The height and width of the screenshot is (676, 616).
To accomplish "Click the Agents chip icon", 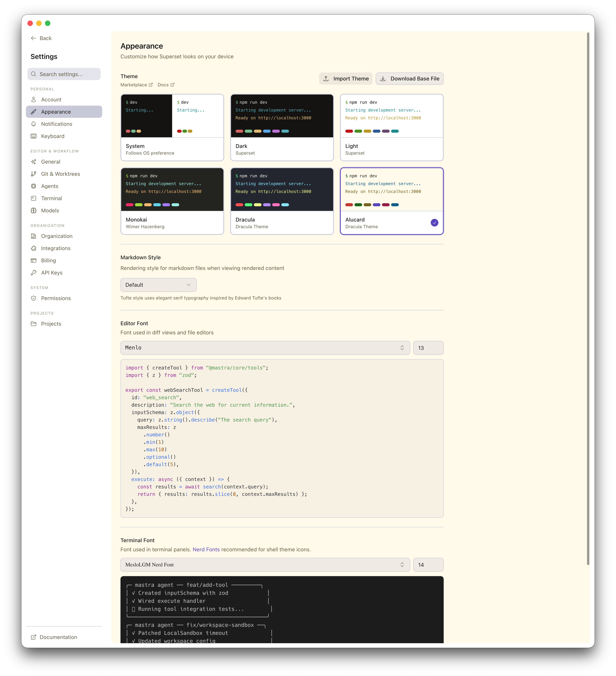I will pyautogui.click(x=34, y=186).
